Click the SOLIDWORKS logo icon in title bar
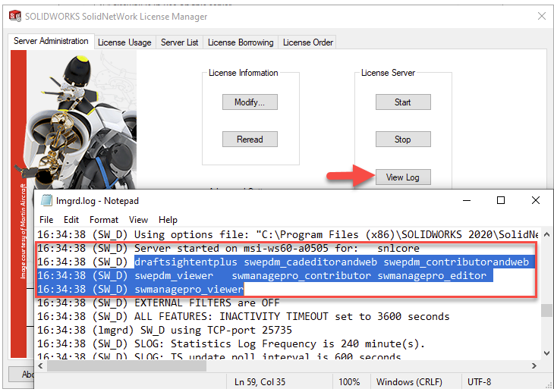 pyautogui.click(x=14, y=16)
